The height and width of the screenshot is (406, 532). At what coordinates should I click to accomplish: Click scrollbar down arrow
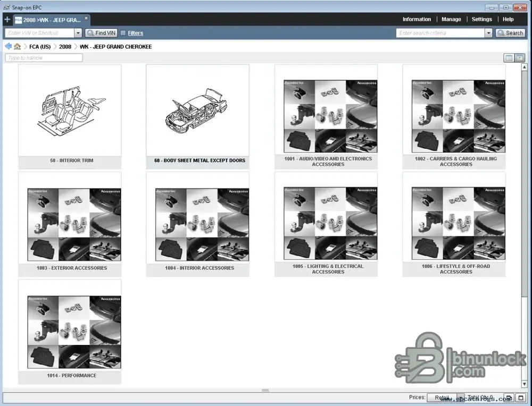click(x=524, y=384)
